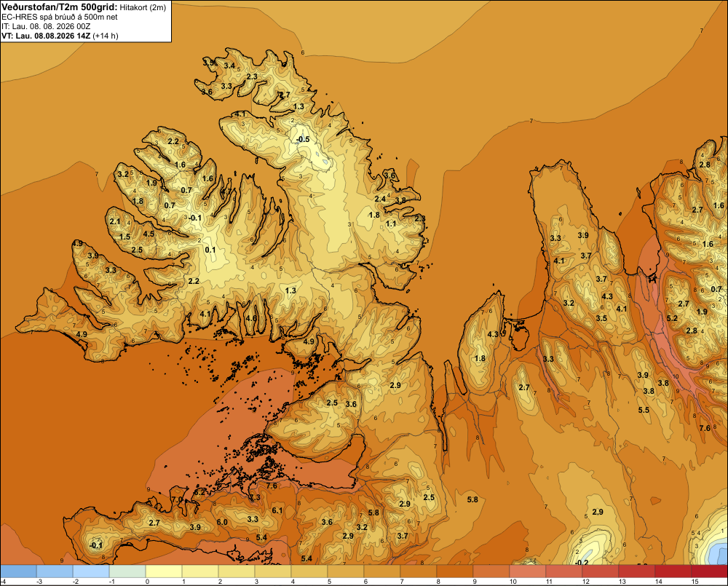Click the '6.1' temperature value
The image size is (728, 586).
coord(277,510)
